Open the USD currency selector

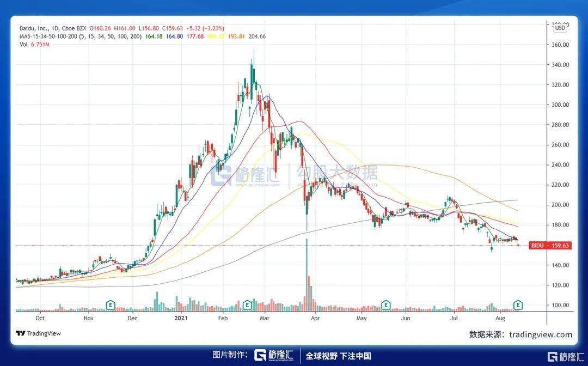(x=560, y=29)
